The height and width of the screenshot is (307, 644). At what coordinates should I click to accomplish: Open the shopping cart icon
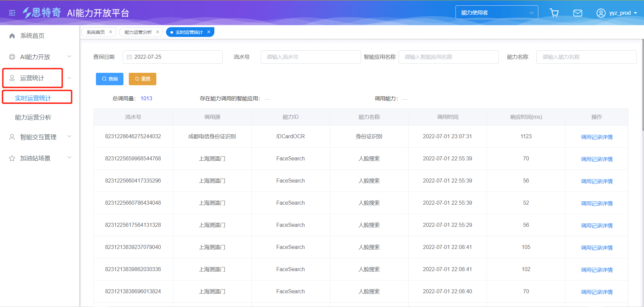tap(554, 13)
